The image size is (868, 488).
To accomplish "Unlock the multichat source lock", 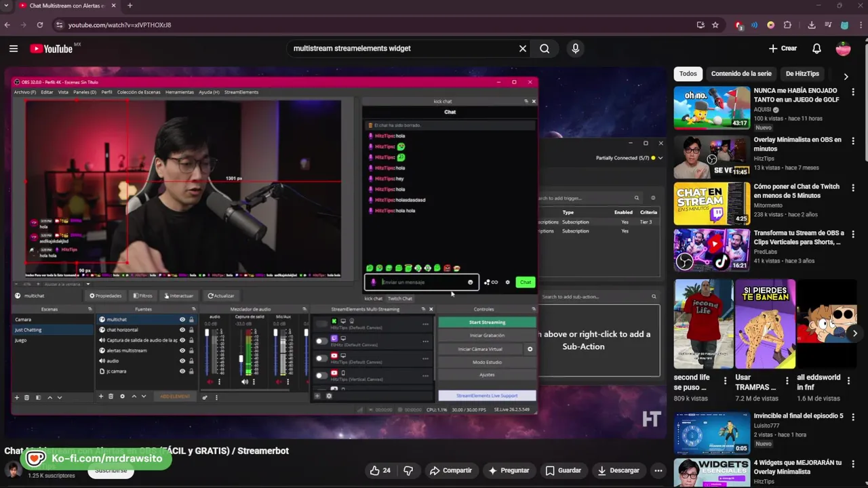I will pyautogui.click(x=191, y=320).
